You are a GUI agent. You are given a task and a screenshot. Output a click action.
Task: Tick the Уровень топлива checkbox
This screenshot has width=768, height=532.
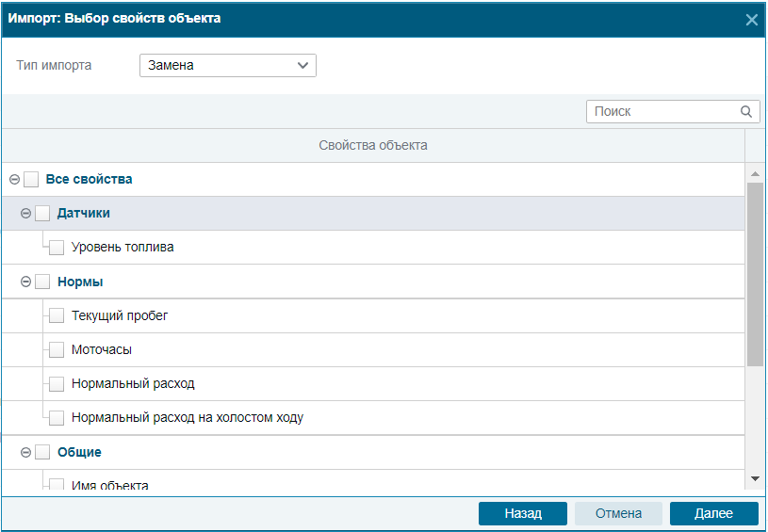click(x=57, y=247)
